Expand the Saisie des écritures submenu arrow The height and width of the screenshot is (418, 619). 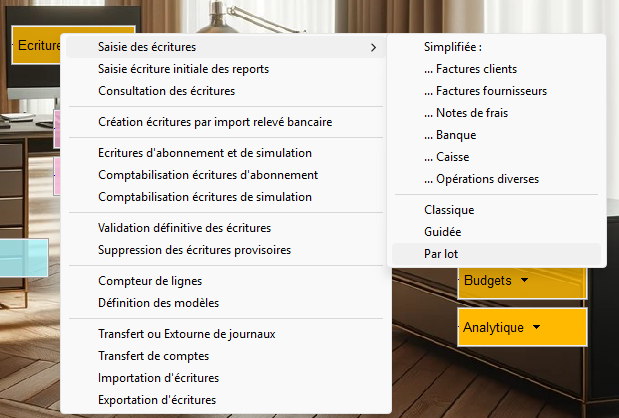tap(373, 47)
